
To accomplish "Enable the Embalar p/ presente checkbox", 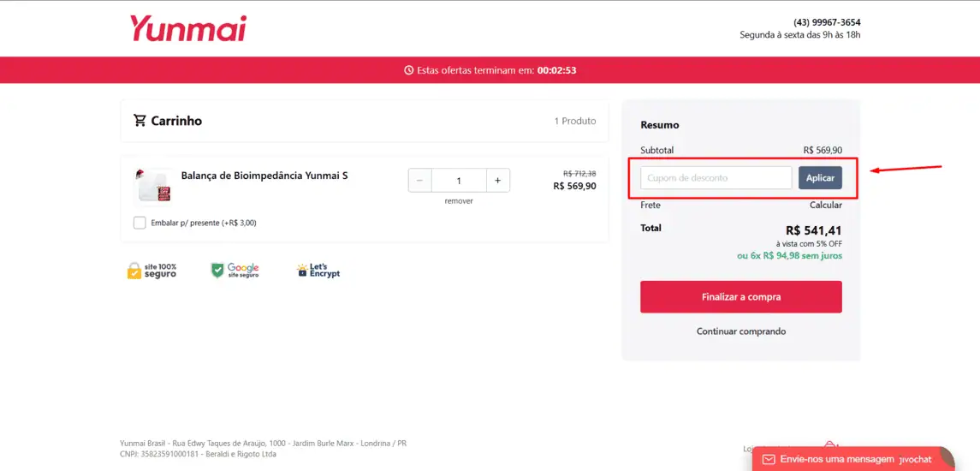I will tap(140, 223).
